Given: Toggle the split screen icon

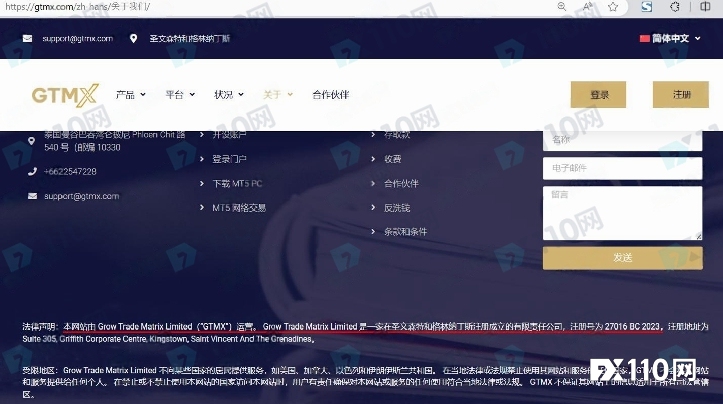Looking at the screenshot, I should [705, 6].
